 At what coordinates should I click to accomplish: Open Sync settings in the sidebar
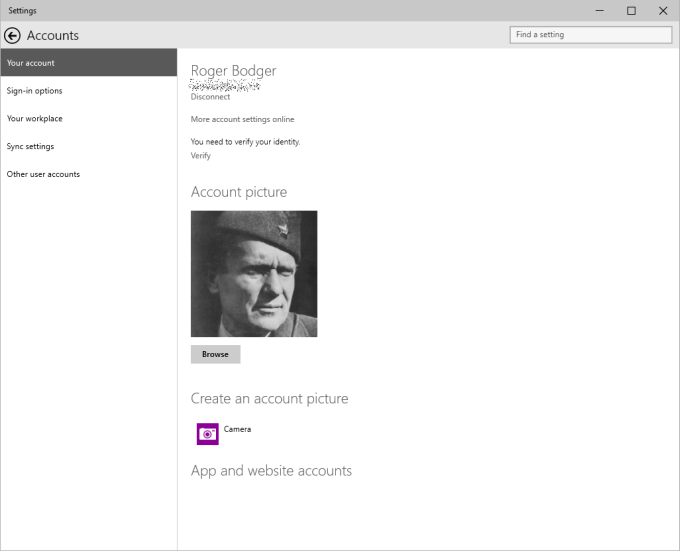coord(31,147)
